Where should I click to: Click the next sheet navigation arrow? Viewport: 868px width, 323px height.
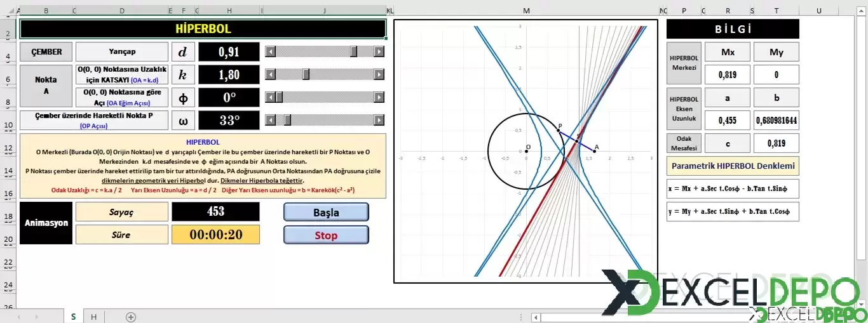click(41, 317)
